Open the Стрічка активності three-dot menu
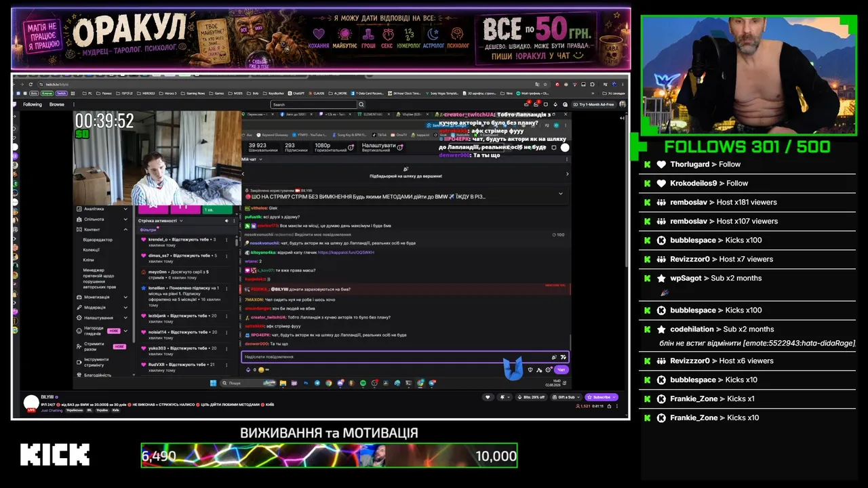The height and width of the screenshot is (488, 868). tap(235, 221)
